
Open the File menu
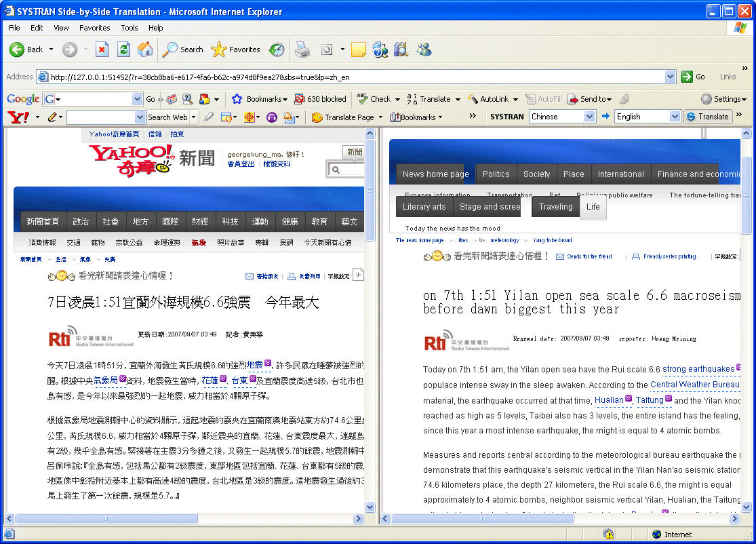click(x=14, y=28)
